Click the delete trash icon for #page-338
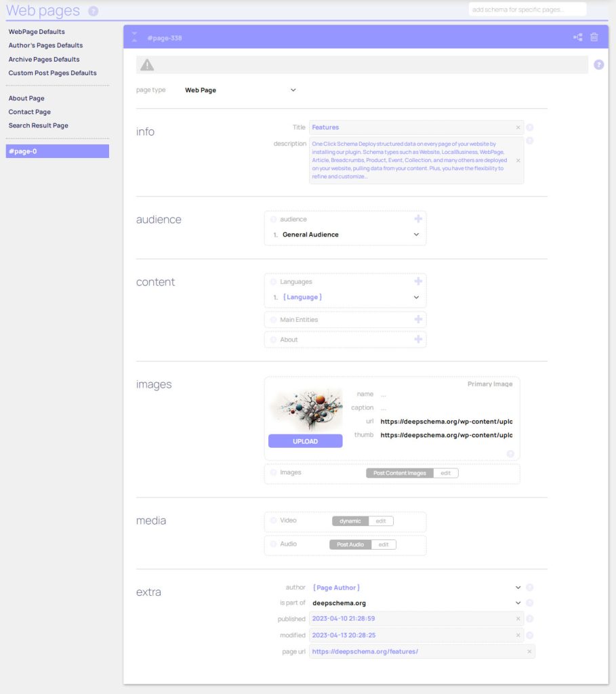 [x=596, y=37]
